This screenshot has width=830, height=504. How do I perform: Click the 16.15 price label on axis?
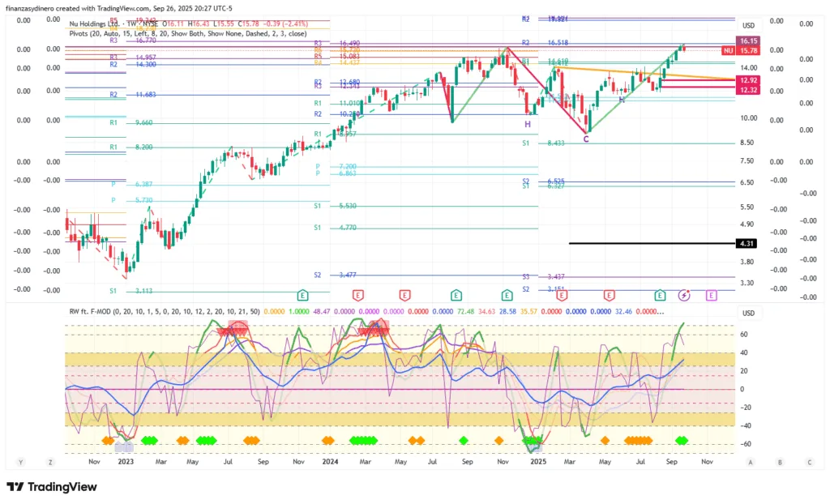[x=747, y=41]
